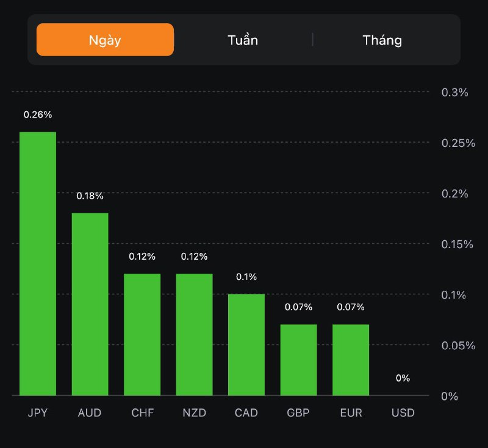
Task: Click the orange Ngày tab
Action: point(105,40)
